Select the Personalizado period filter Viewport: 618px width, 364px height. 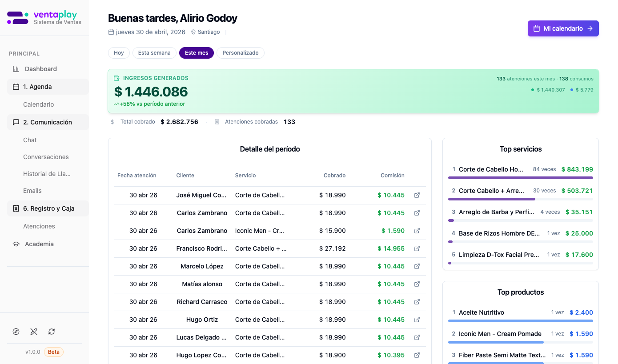pos(241,53)
